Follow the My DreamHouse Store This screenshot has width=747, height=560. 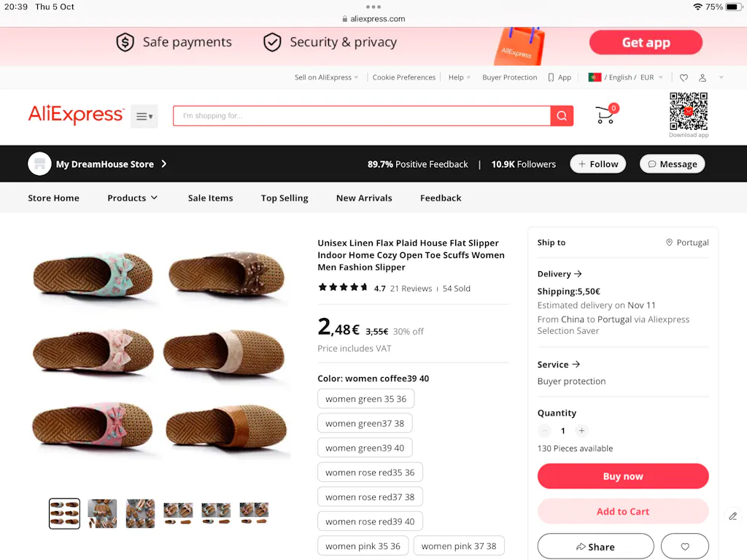pyautogui.click(x=598, y=164)
